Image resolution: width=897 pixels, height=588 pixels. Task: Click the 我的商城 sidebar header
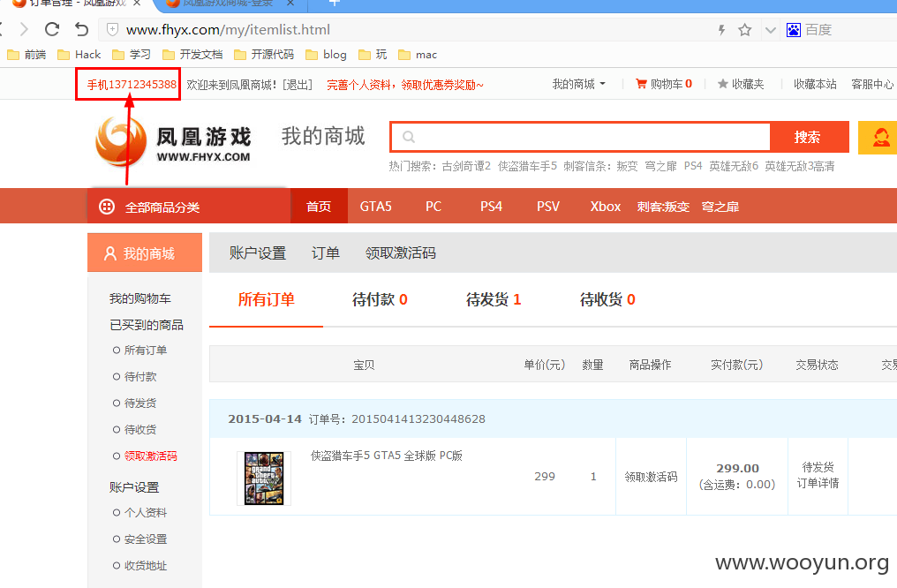[145, 253]
